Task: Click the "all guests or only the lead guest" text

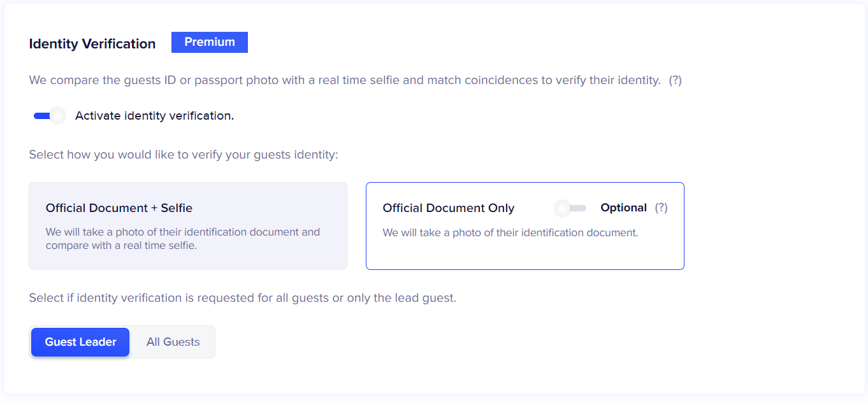Action: (366, 298)
